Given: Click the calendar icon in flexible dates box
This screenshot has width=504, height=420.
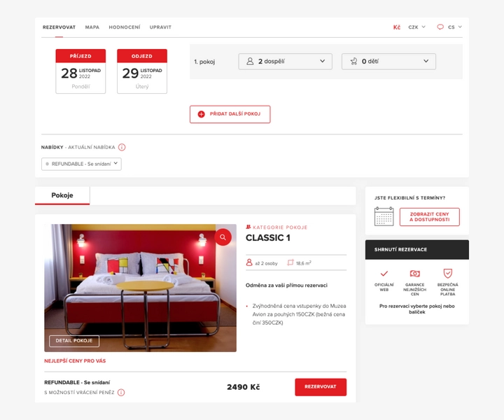Looking at the screenshot, I should click(x=384, y=217).
